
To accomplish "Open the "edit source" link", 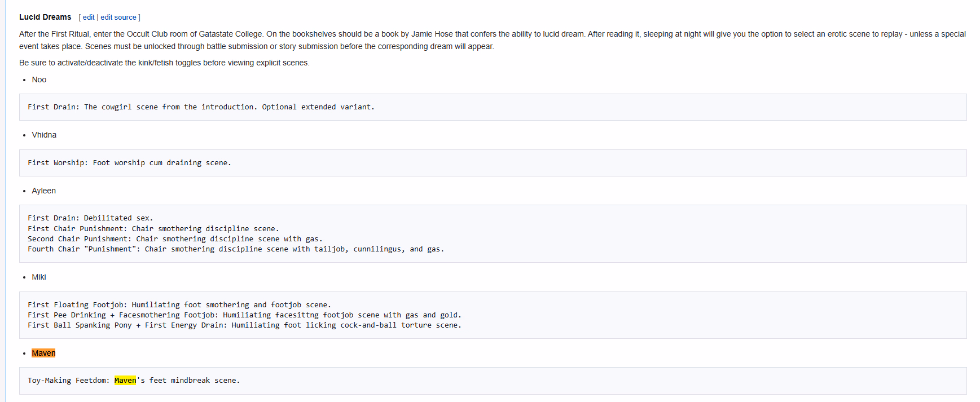I will (x=118, y=17).
